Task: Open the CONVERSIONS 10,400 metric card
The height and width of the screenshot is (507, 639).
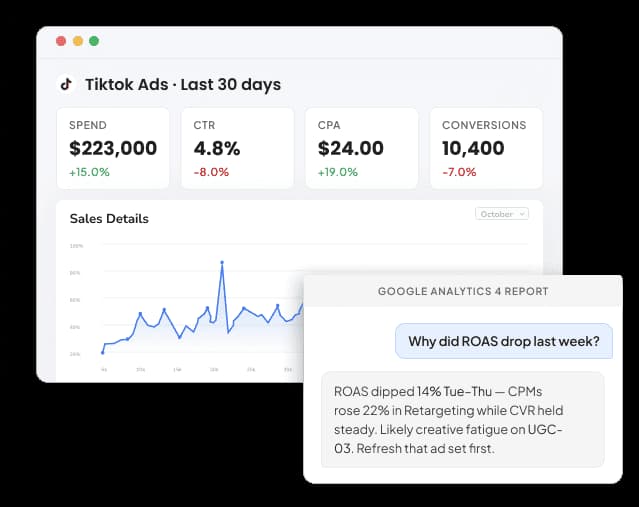Action: [486, 148]
